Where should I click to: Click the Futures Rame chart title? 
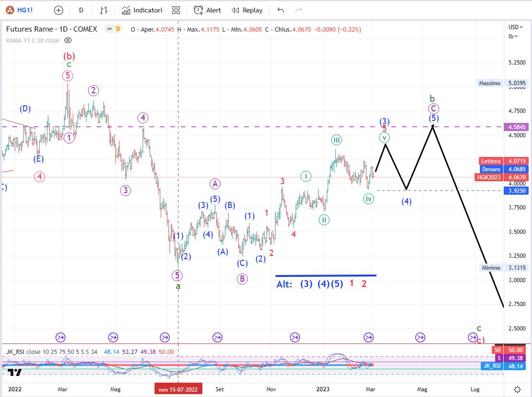(x=51, y=29)
